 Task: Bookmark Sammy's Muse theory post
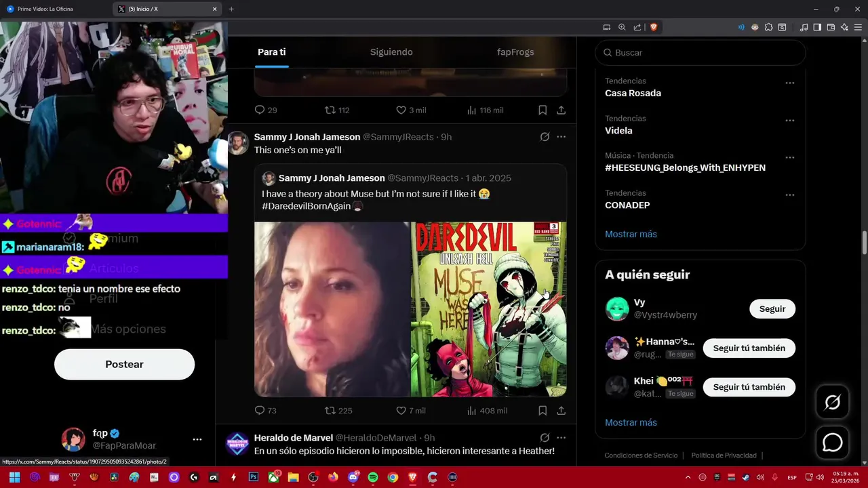pyautogui.click(x=542, y=411)
